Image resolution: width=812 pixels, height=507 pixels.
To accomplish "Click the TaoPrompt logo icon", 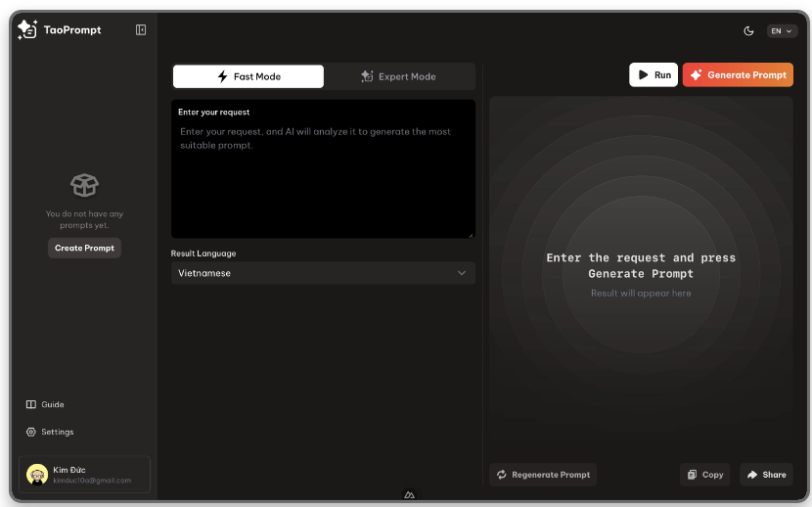I will tap(27, 29).
